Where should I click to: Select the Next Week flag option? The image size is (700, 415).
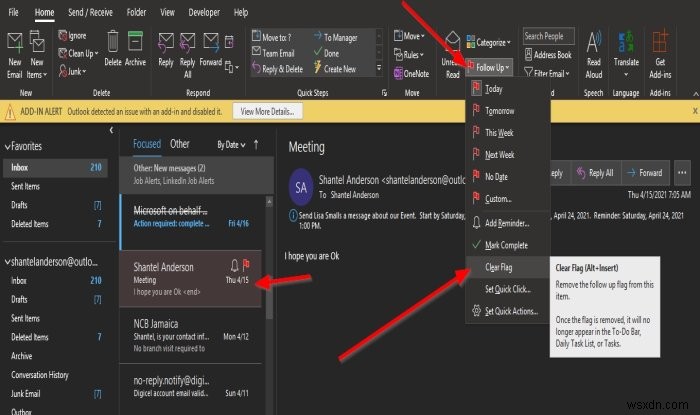(x=508, y=155)
